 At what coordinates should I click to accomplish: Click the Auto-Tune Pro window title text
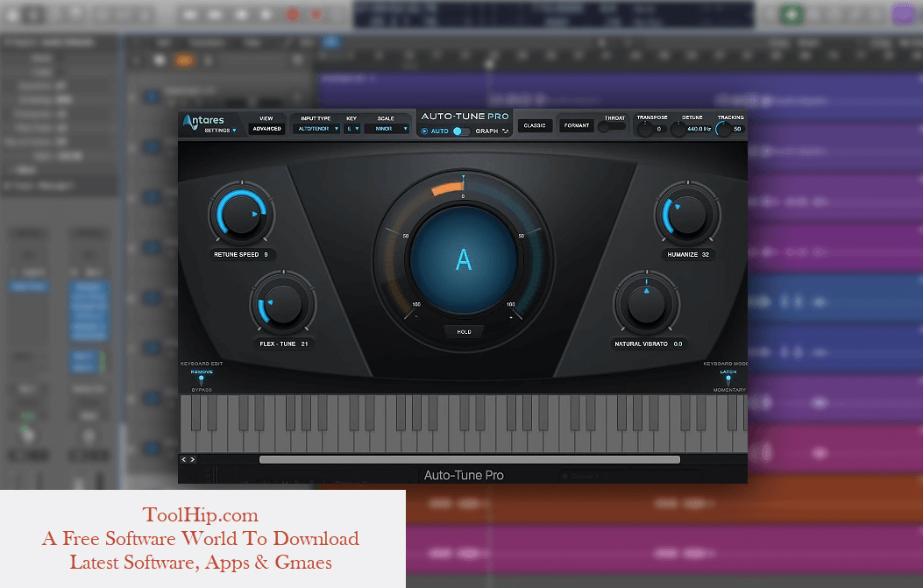[464, 475]
